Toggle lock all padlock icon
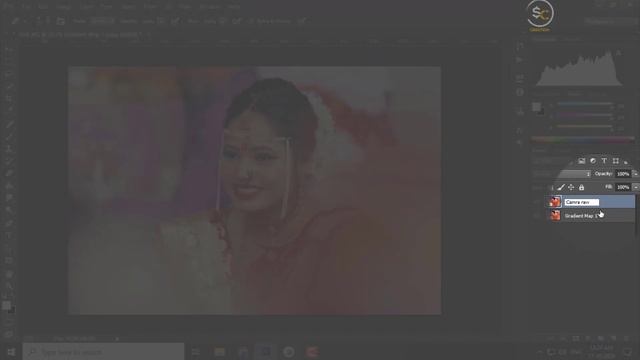This screenshot has width=640, height=360. pos(581,187)
